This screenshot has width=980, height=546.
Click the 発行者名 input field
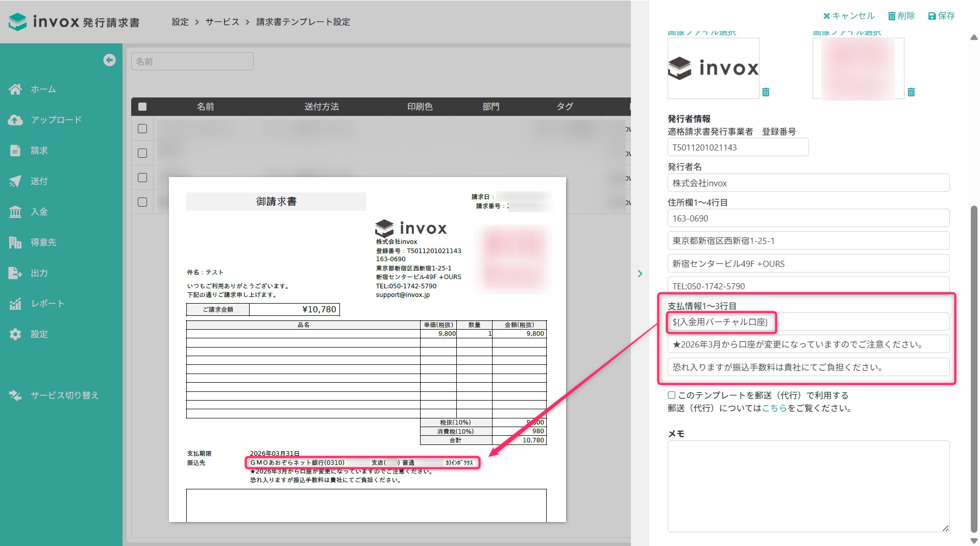pyautogui.click(x=808, y=183)
